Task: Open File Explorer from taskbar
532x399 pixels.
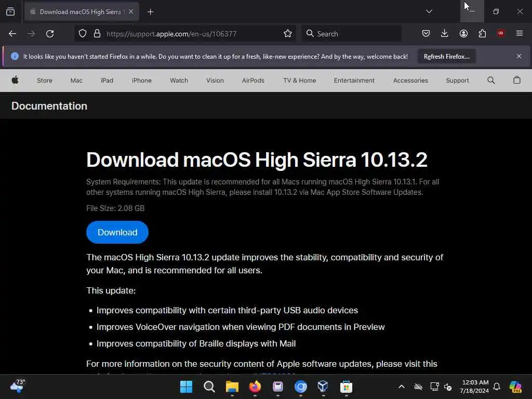Action: click(x=232, y=387)
